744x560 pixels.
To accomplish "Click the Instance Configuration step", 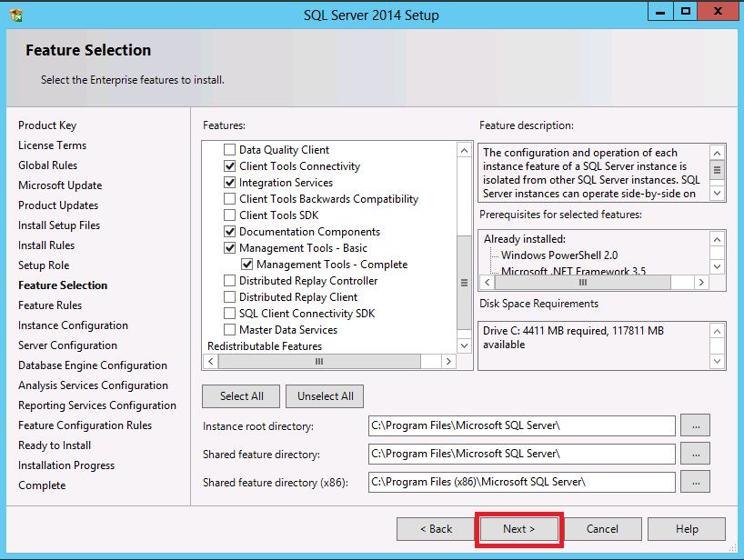I will click(73, 325).
